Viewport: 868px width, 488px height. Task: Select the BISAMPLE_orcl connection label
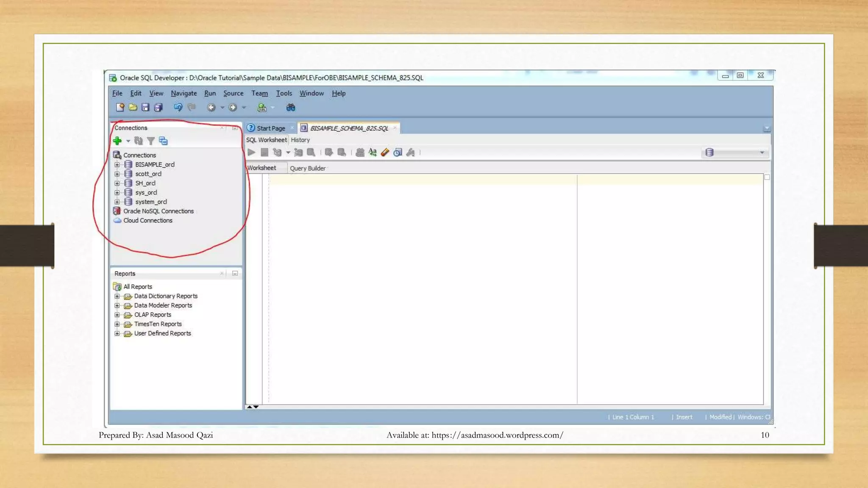pyautogui.click(x=155, y=164)
